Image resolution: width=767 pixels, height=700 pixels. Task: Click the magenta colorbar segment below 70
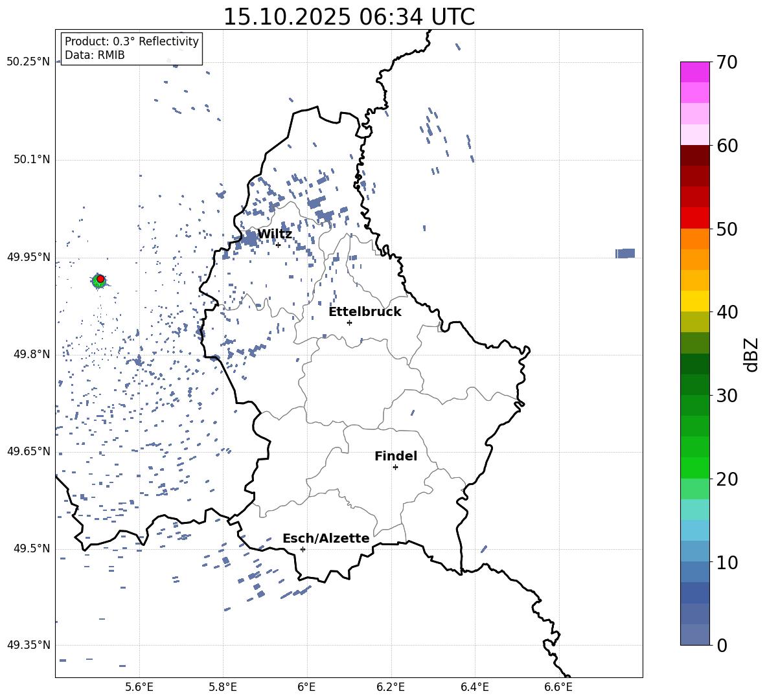pos(694,73)
